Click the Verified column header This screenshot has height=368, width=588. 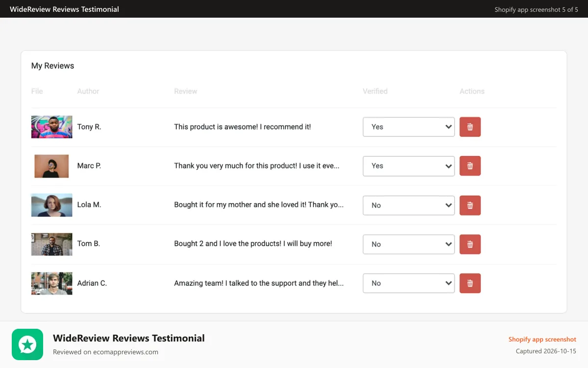(375, 91)
